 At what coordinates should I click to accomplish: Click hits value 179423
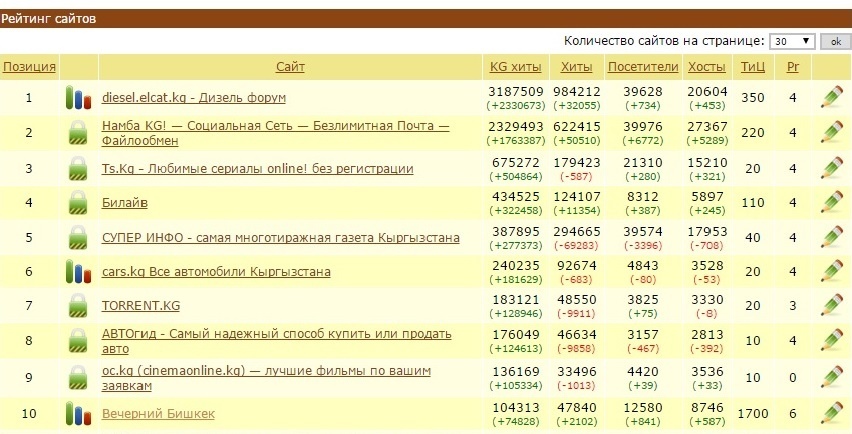pyautogui.click(x=577, y=162)
